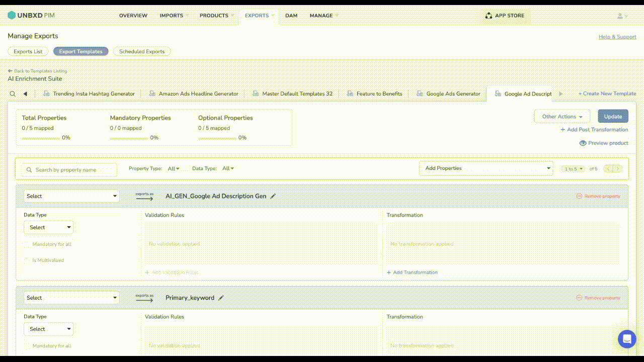
Task: Switch to Scheduled Exports tab
Action: click(142, 51)
